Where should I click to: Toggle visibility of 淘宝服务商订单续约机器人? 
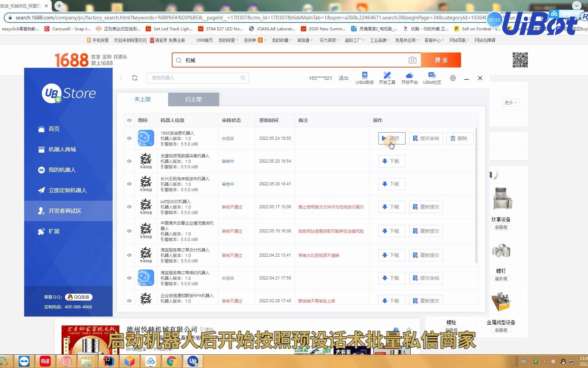129,278
